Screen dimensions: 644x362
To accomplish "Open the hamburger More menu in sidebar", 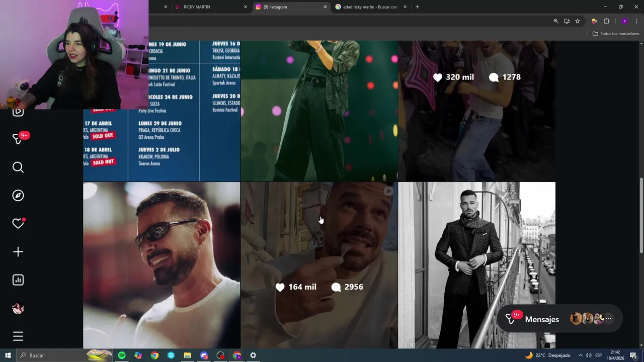I will [x=18, y=336].
